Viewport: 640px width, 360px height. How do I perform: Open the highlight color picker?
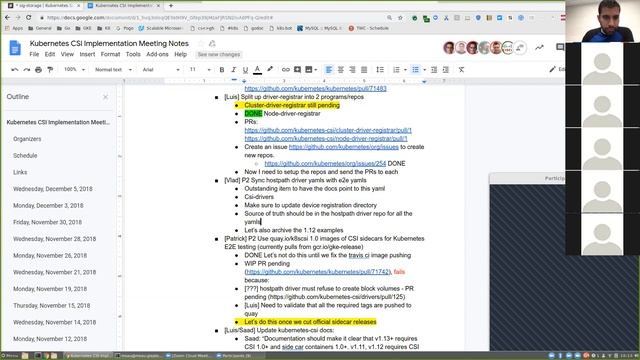click(x=270, y=70)
